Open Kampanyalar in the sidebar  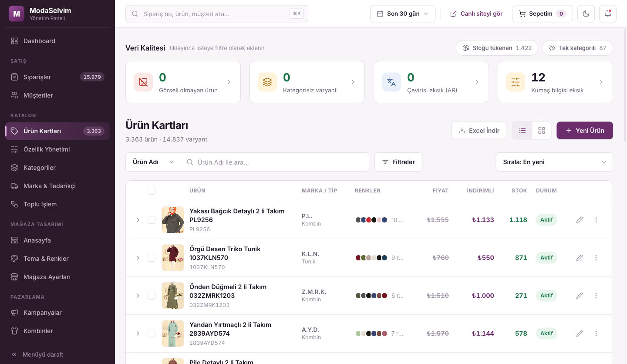[x=57, y=313]
